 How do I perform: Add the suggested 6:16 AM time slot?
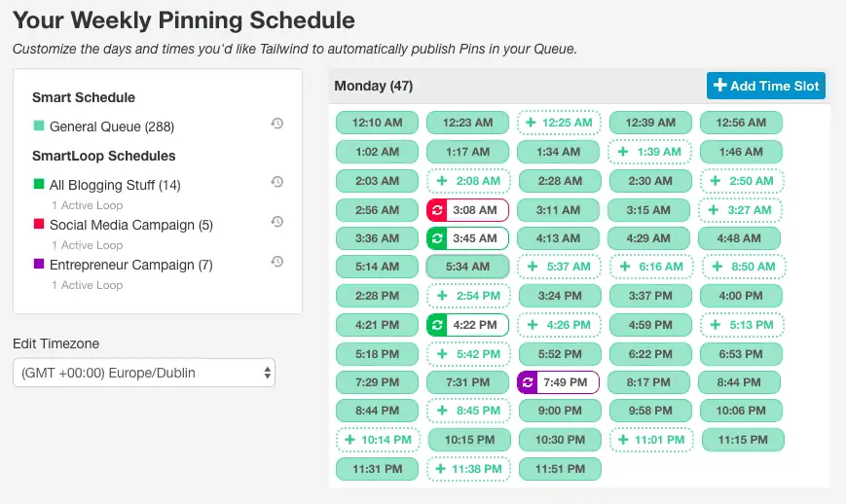651,267
